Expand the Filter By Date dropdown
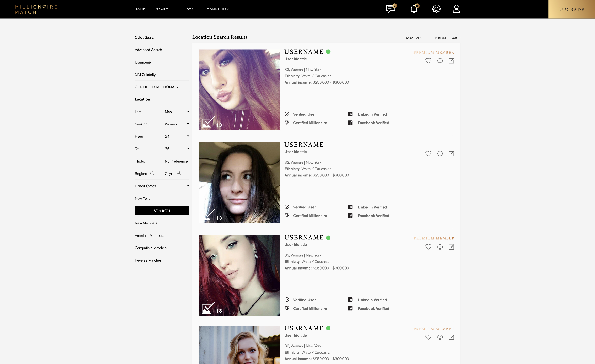The height and width of the screenshot is (364, 595). (456, 38)
